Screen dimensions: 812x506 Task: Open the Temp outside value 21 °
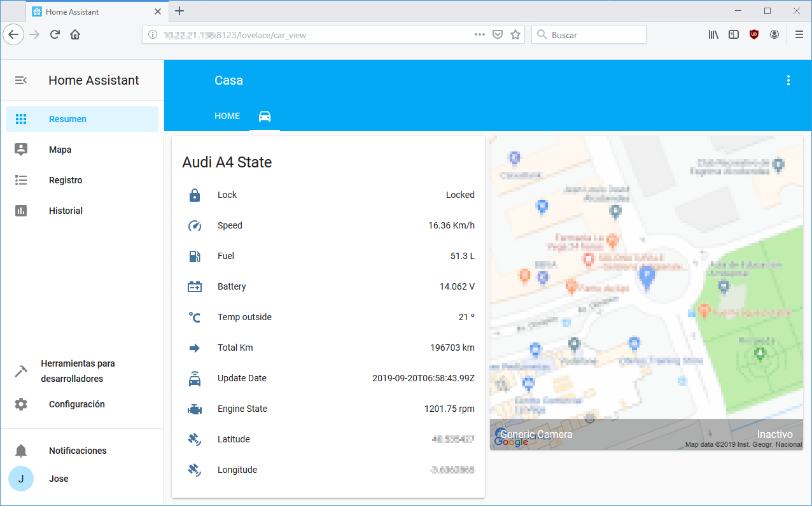coord(466,317)
